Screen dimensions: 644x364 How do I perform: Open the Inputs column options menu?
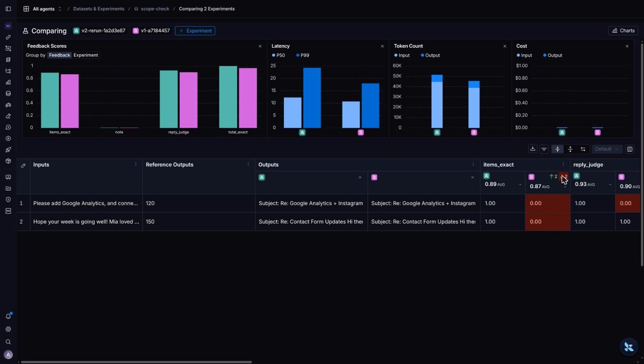pos(135,164)
